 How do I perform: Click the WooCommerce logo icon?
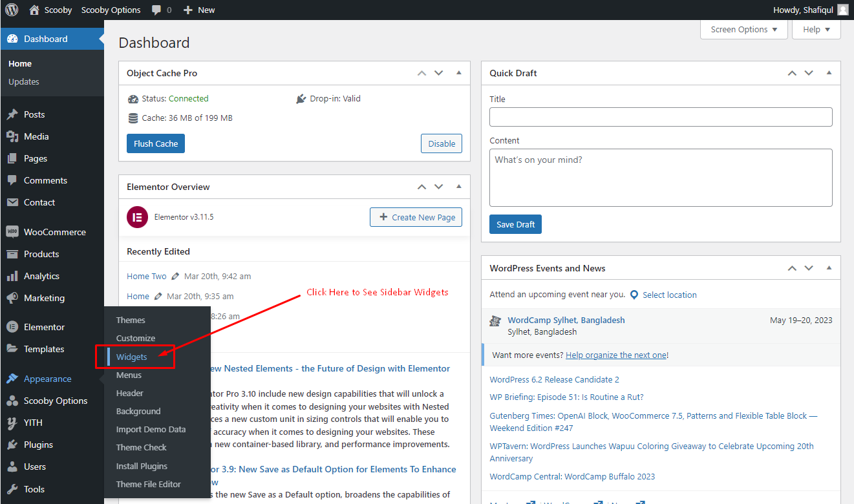coord(12,232)
